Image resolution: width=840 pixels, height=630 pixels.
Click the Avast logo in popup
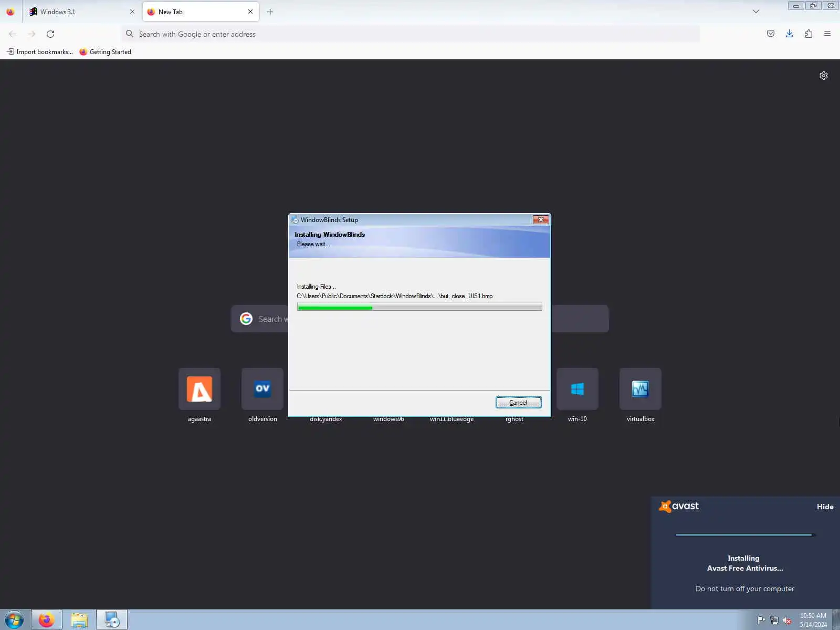point(679,506)
